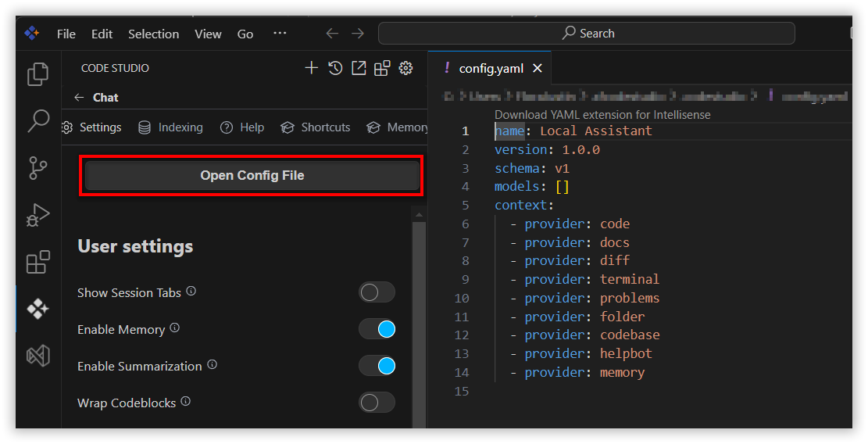Select the Code Studio activity bar icon
This screenshot has height=444, width=868.
[x=38, y=309]
